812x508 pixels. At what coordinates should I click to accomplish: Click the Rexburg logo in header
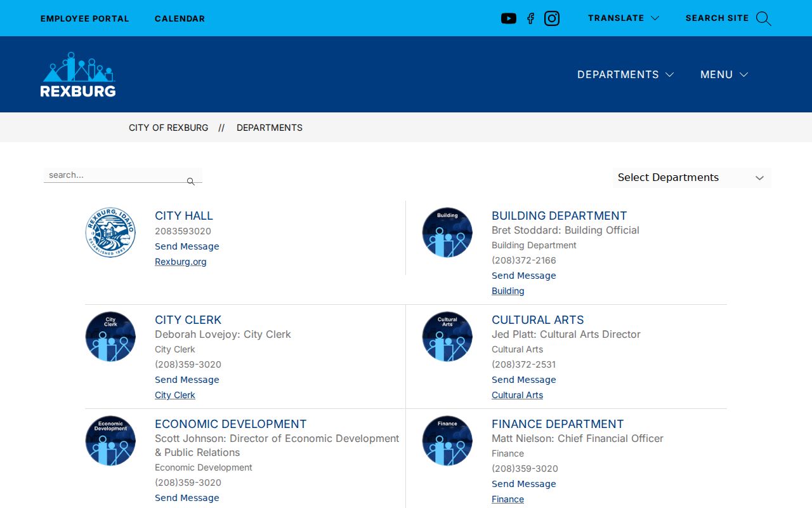point(78,74)
